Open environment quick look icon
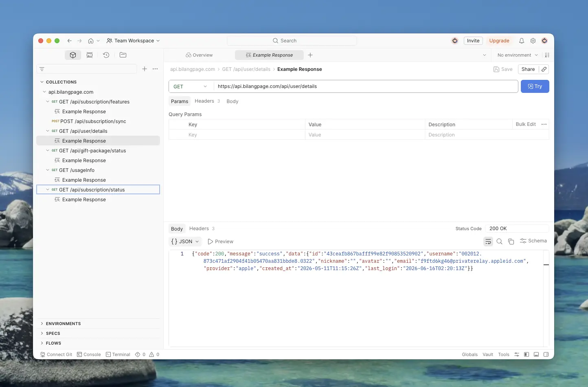This screenshot has height=387, width=588. tap(547, 55)
